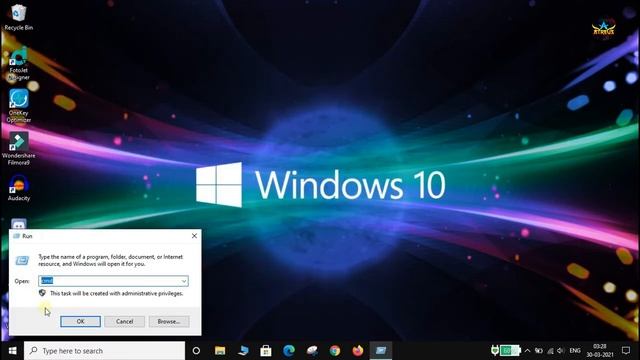Click OK in the Run dialog
The width and height of the screenshot is (640, 360).
click(x=80, y=322)
